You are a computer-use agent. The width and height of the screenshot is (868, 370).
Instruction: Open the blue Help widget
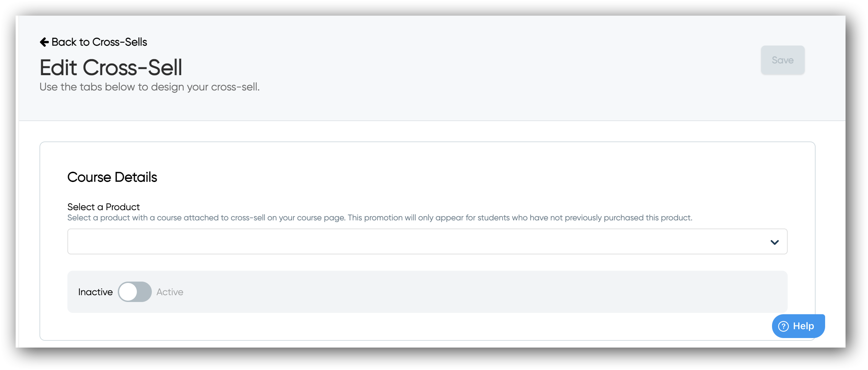798,326
